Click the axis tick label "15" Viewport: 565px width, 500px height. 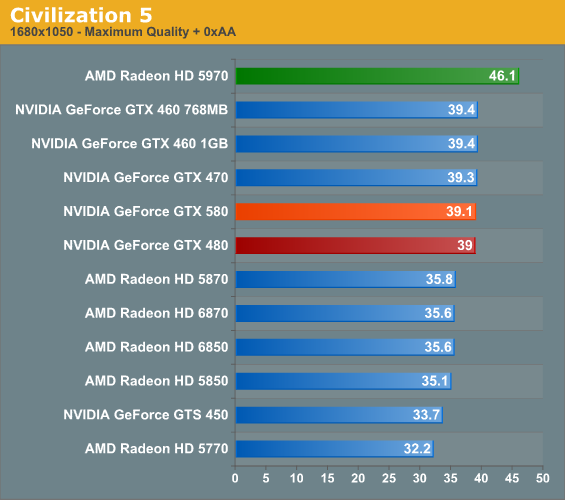(328, 478)
